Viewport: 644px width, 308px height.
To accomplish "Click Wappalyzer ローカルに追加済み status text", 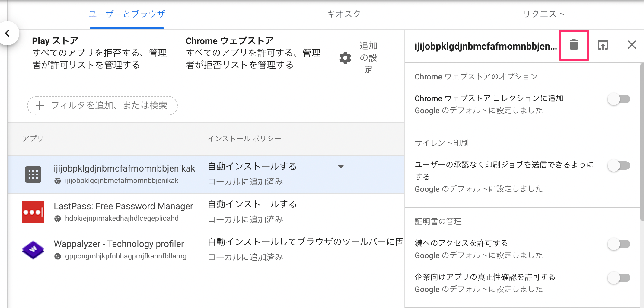I will pyautogui.click(x=245, y=257).
